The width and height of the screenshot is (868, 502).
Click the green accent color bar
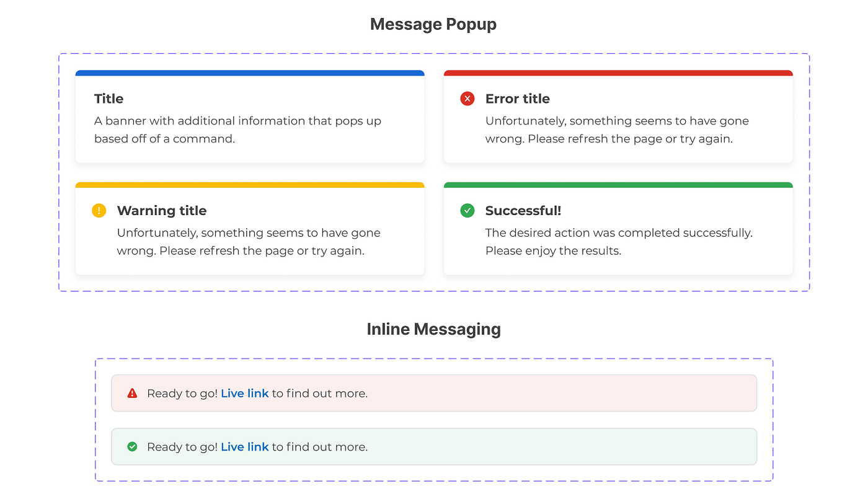click(618, 184)
